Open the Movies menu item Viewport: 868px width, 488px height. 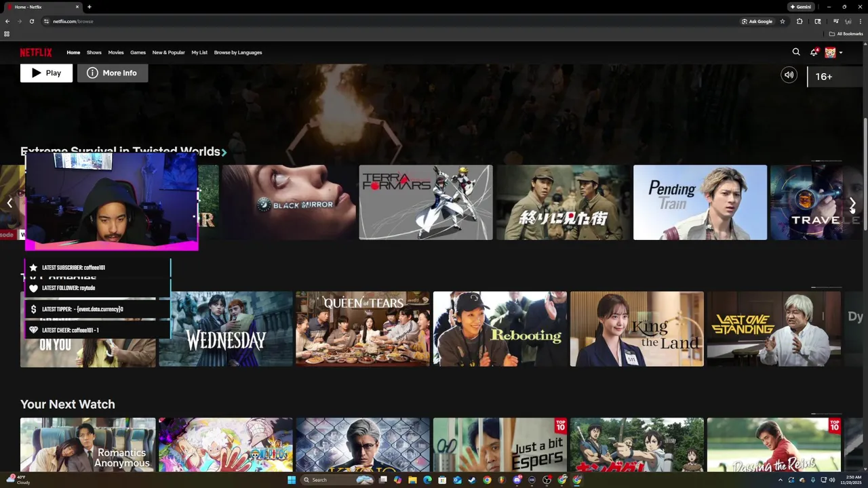(x=116, y=52)
